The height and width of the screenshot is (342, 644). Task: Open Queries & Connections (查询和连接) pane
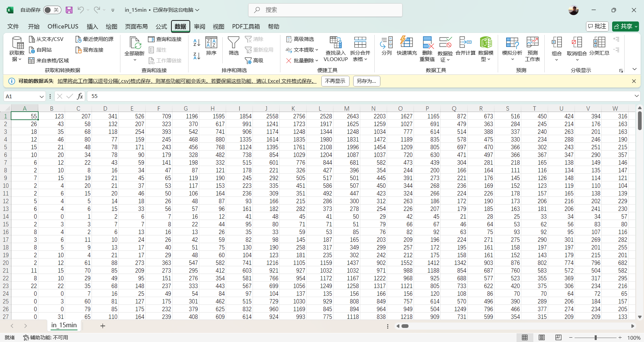(x=165, y=39)
